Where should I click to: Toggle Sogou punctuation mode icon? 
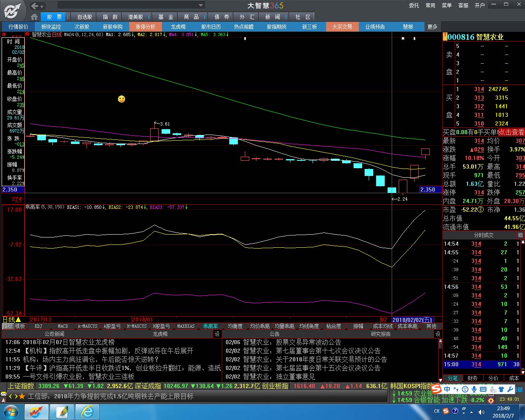click(x=457, y=389)
